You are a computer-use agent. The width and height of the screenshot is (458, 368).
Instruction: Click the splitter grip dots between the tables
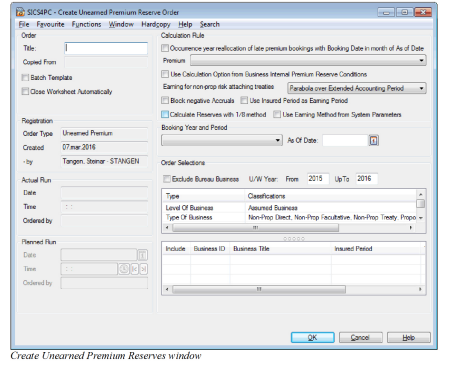click(294, 239)
